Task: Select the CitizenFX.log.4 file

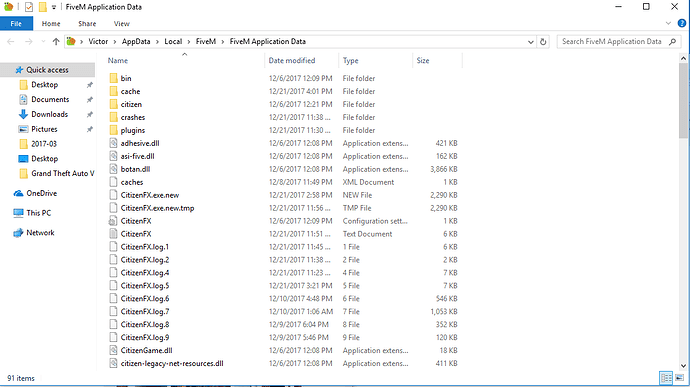Action: (145, 273)
